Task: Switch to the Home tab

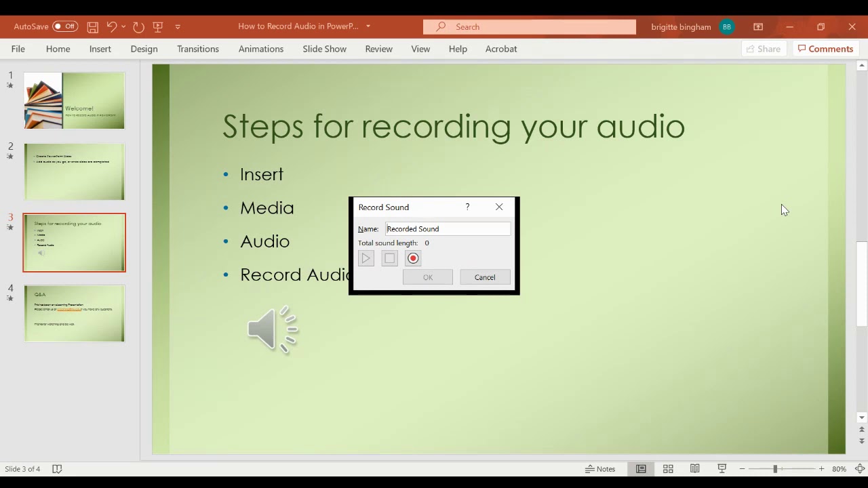Action: pos(58,49)
